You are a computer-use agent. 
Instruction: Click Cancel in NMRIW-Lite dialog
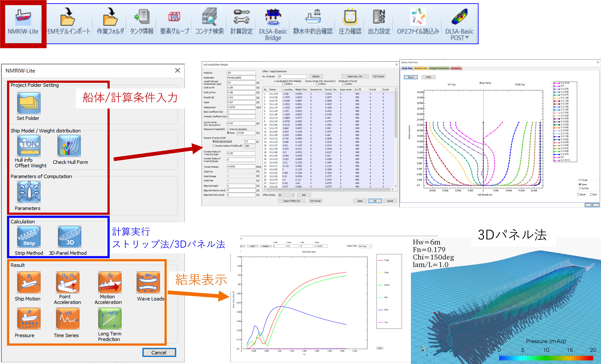[159, 353]
